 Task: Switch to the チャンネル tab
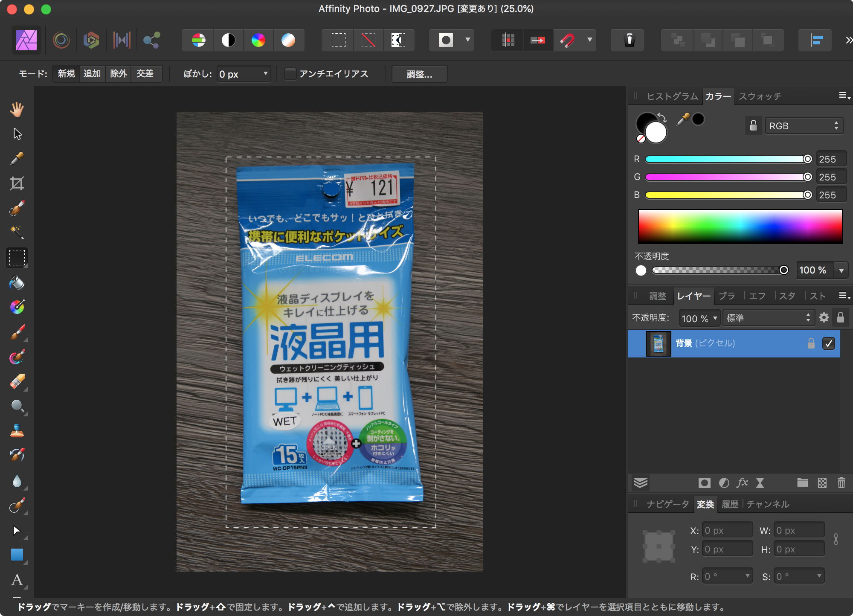[768, 504]
